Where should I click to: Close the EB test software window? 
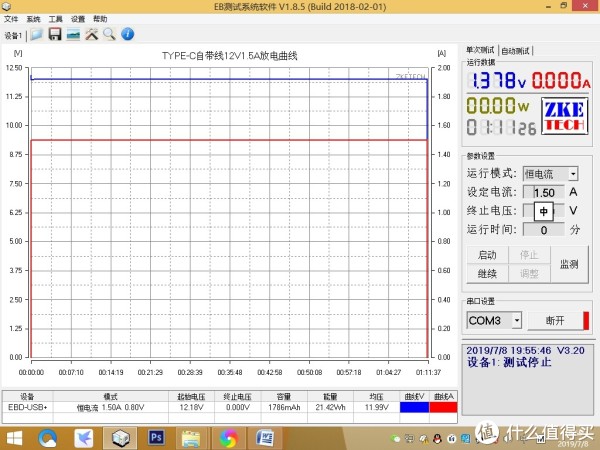click(586, 5)
